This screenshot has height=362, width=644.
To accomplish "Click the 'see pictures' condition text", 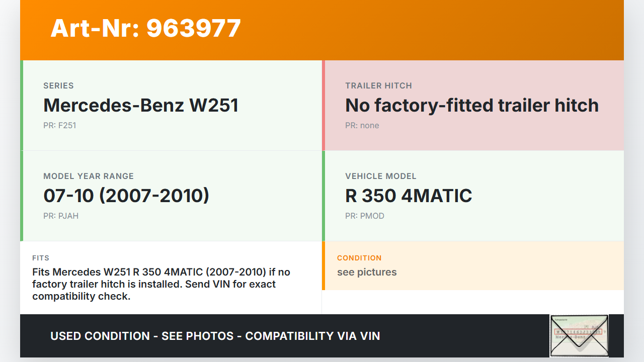I will pos(367,272).
